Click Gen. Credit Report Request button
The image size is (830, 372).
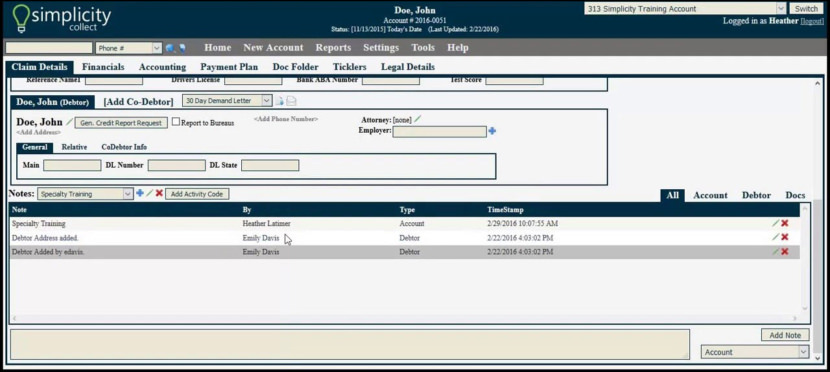pos(121,123)
